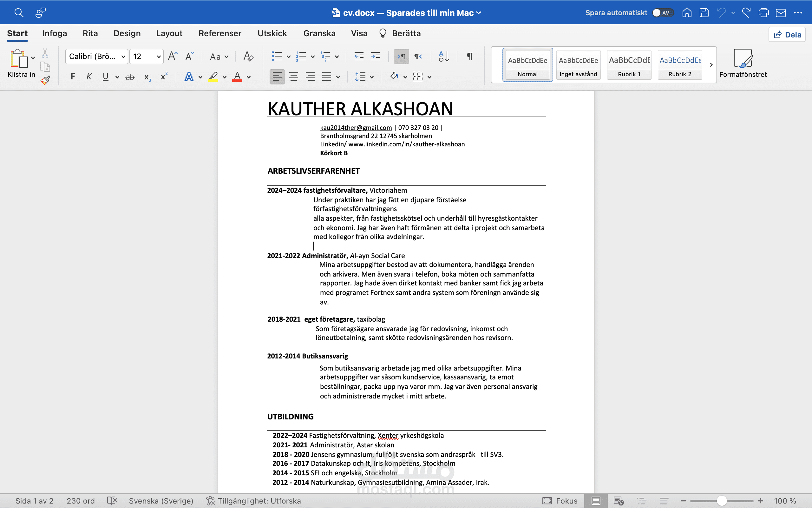Image resolution: width=812 pixels, height=508 pixels.
Task: Click the search magnifier icon
Action: click(x=19, y=13)
